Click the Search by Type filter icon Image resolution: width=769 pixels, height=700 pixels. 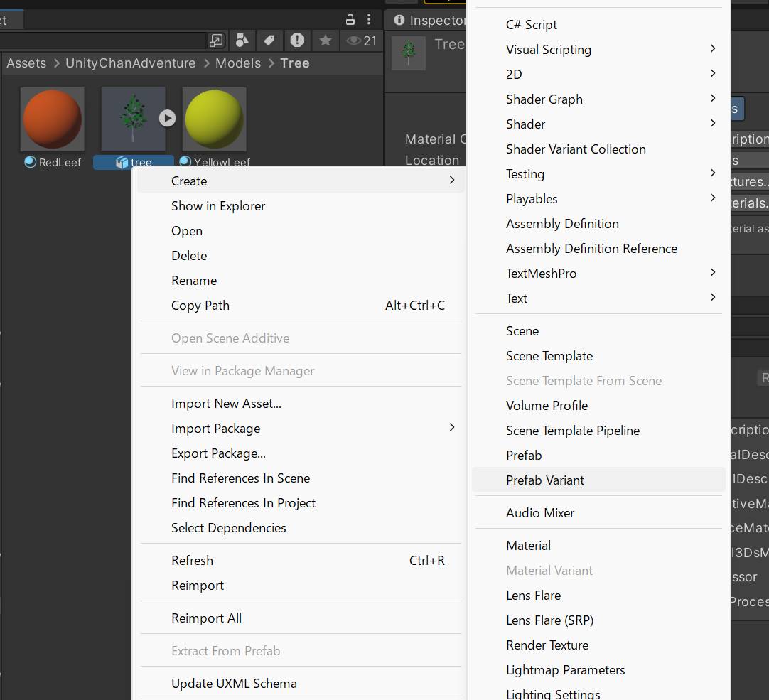(x=242, y=41)
